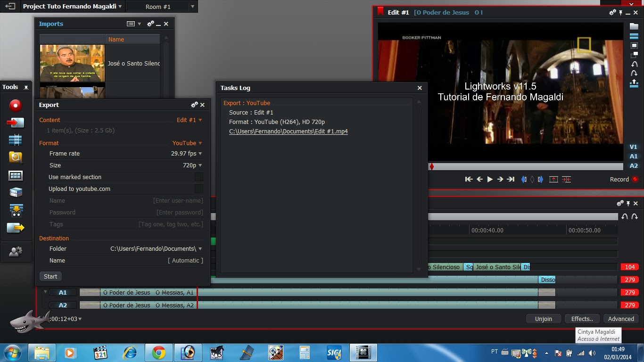Jump to end of edit in viewer
This screenshot has width=644, height=362.
tap(511, 179)
